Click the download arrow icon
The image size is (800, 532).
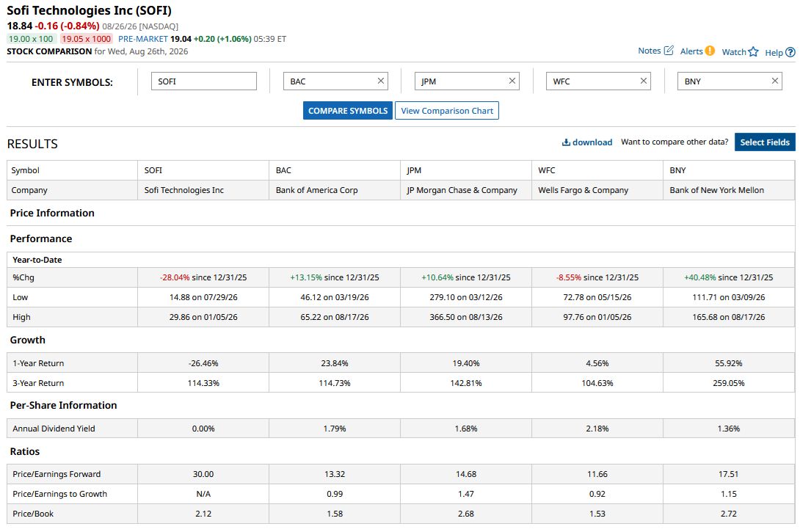click(x=566, y=142)
